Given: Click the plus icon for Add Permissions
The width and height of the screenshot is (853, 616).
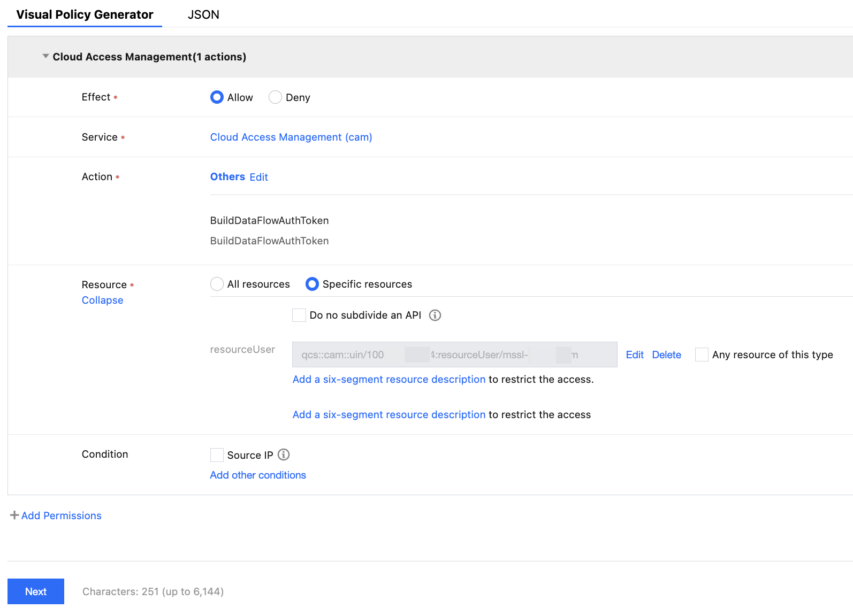Looking at the screenshot, I should coord(14,515).
